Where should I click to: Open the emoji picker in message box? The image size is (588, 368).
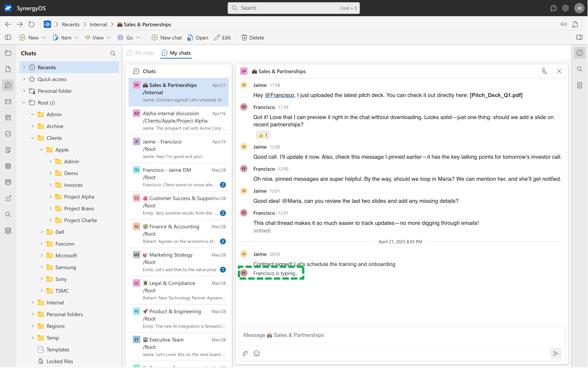coord(257,353)
